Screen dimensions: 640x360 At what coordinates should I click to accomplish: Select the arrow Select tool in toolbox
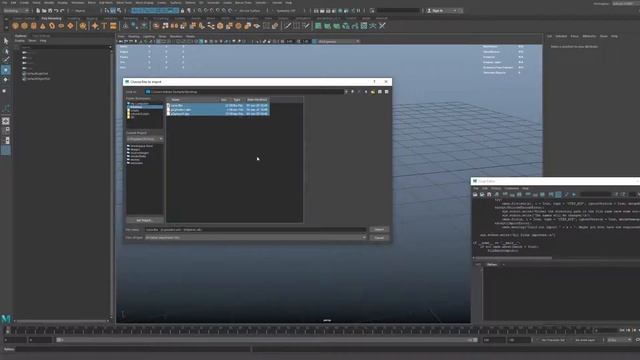6,41
